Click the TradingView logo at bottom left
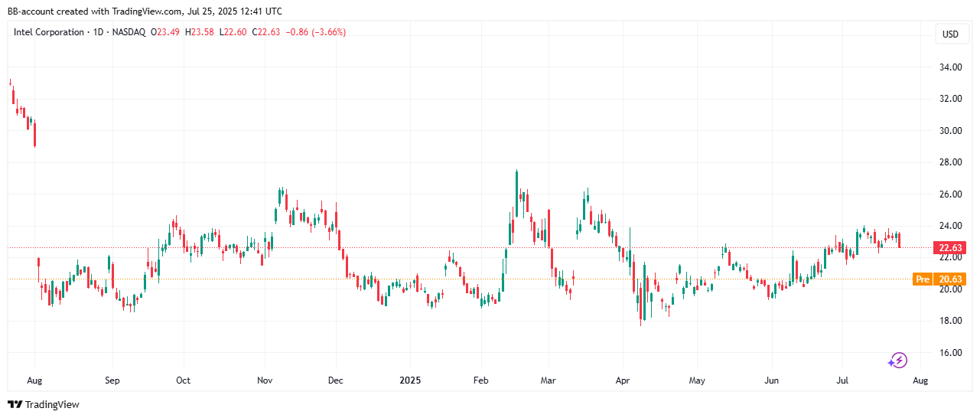 pyautogui.click(x=44, y=404)
